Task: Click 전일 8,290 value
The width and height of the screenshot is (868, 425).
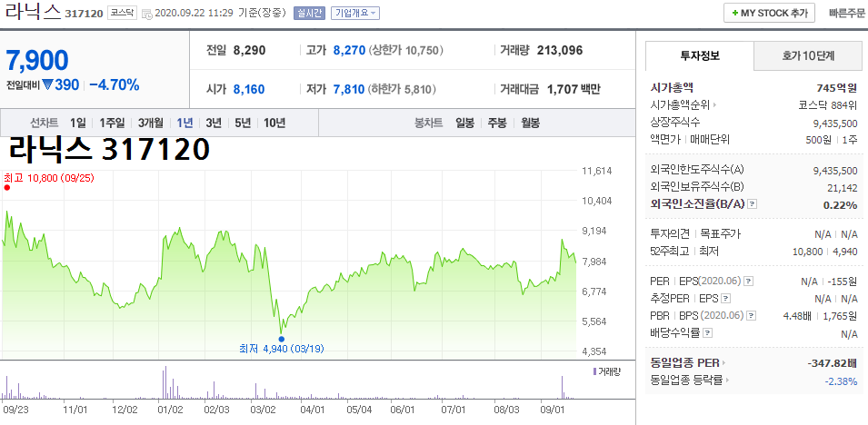Action: coord(249,50)
